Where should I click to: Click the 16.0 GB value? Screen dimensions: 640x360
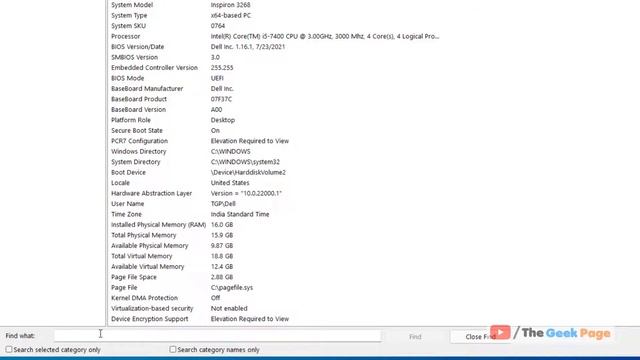(x=222, y=225)
